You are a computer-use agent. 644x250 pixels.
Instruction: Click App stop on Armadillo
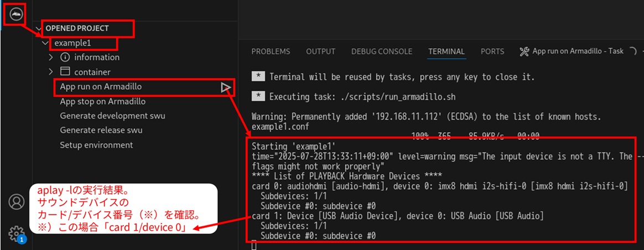[x=103, y=101]
